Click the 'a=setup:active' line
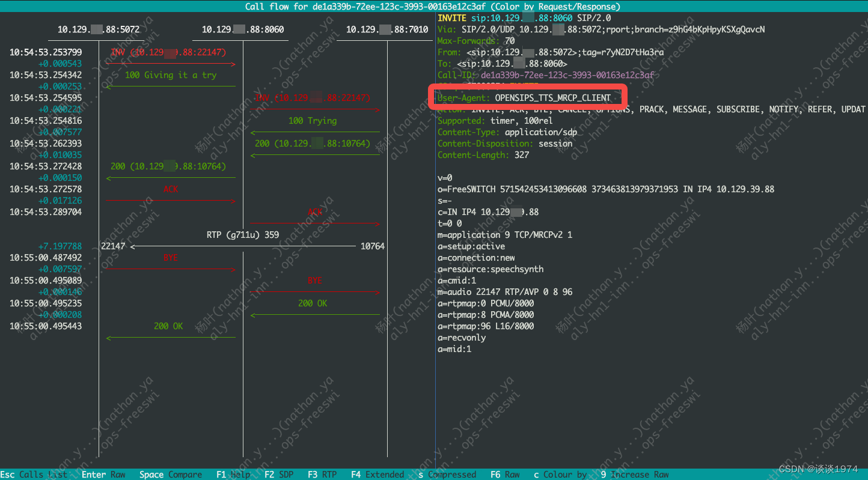The width and height of the screenshot is (868, 480). tap(471, 246)
